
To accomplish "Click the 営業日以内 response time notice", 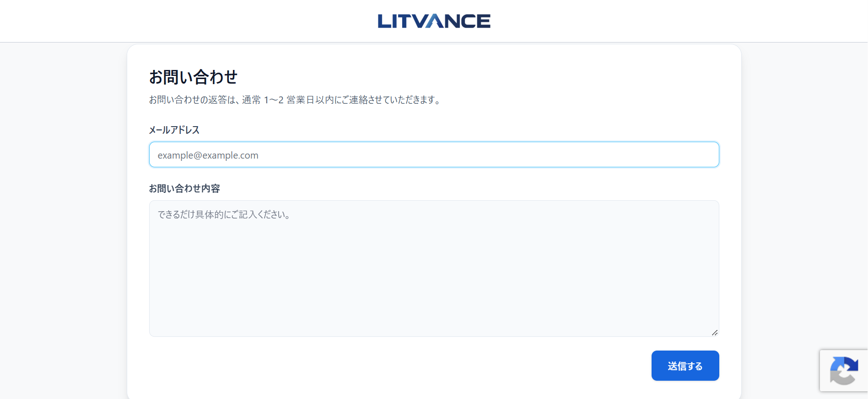I will pos(295,100).
